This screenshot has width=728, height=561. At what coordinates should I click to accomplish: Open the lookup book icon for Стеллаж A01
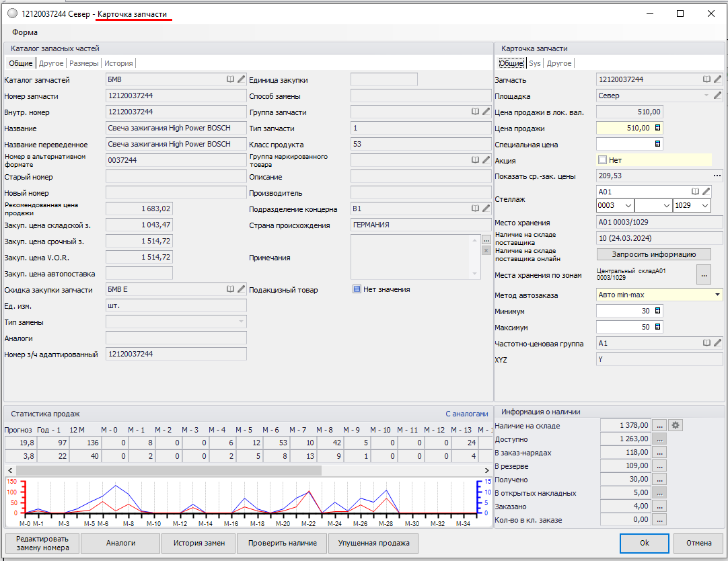pyautogui.click(x=695, y=192)
